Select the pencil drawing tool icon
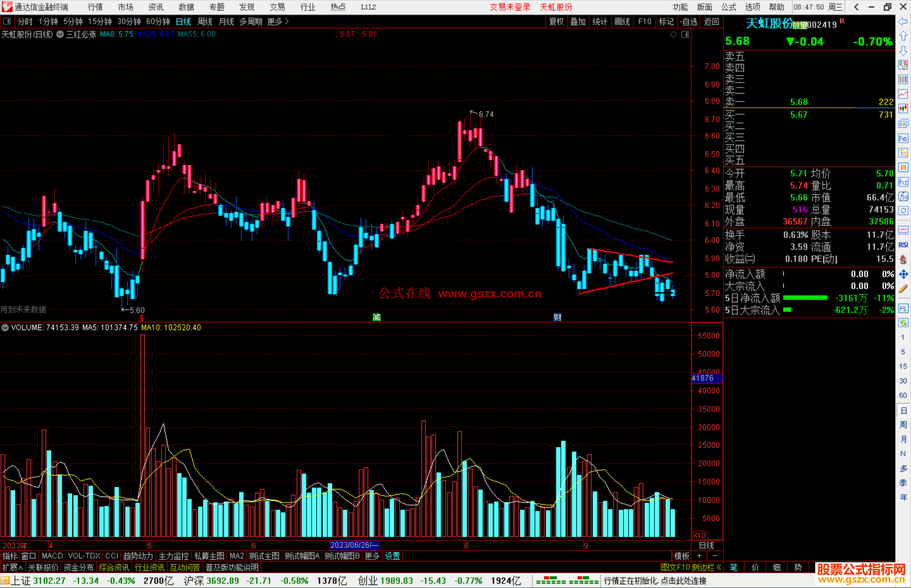The image size is (911, 588). tap(903, 289)
